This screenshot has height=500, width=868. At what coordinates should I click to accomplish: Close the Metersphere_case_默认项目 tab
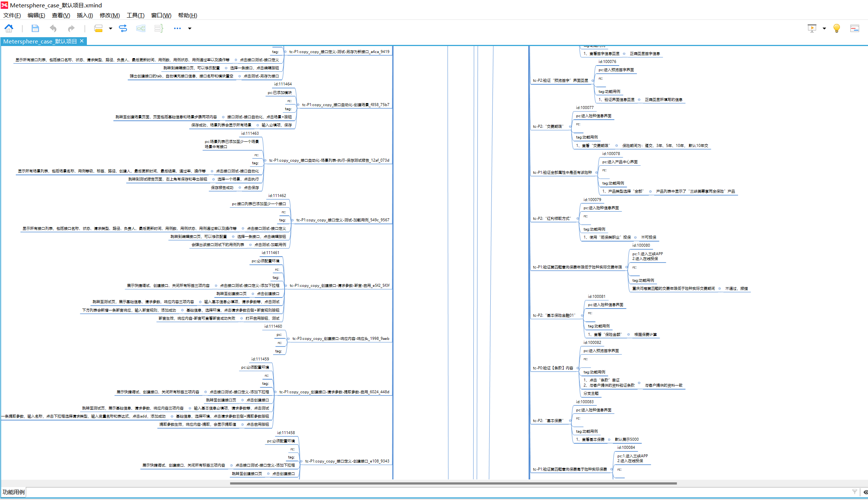pos(82,41)
